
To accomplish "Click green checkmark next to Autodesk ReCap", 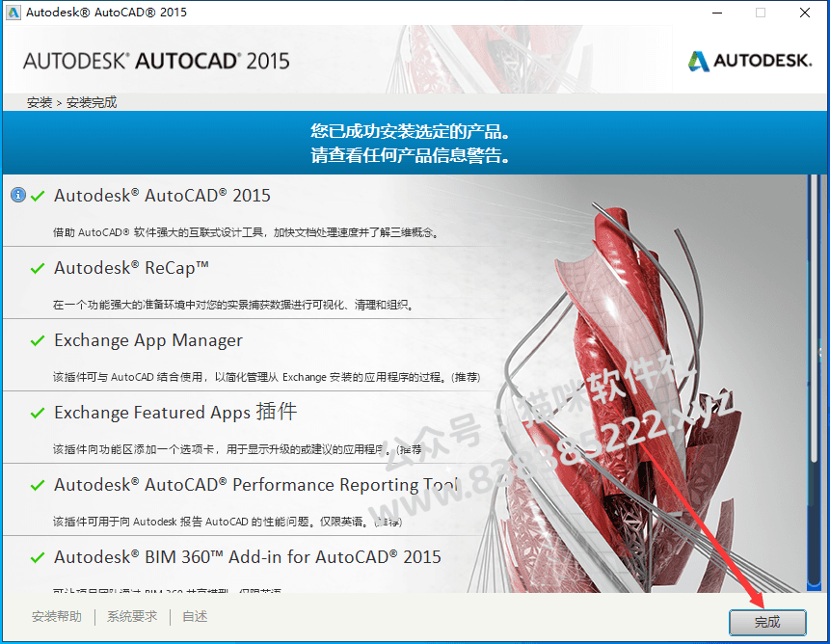I will coord(38,268).
